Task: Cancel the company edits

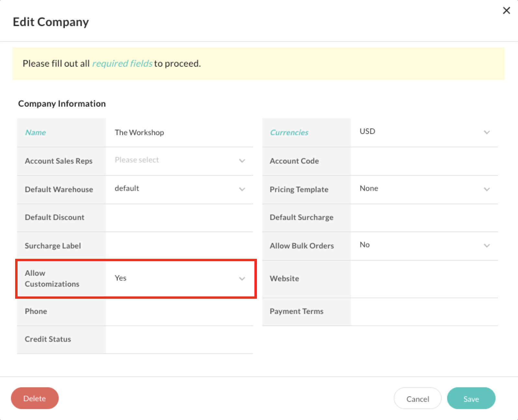Action: 417,398
